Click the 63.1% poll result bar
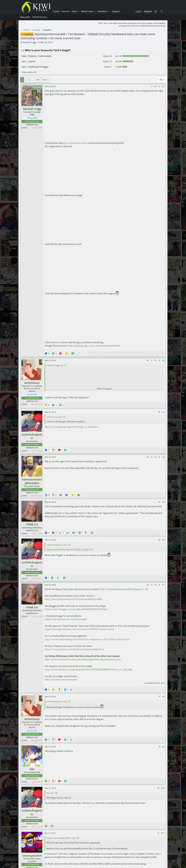This screenshot has height=868, width=186. point(136,56)
